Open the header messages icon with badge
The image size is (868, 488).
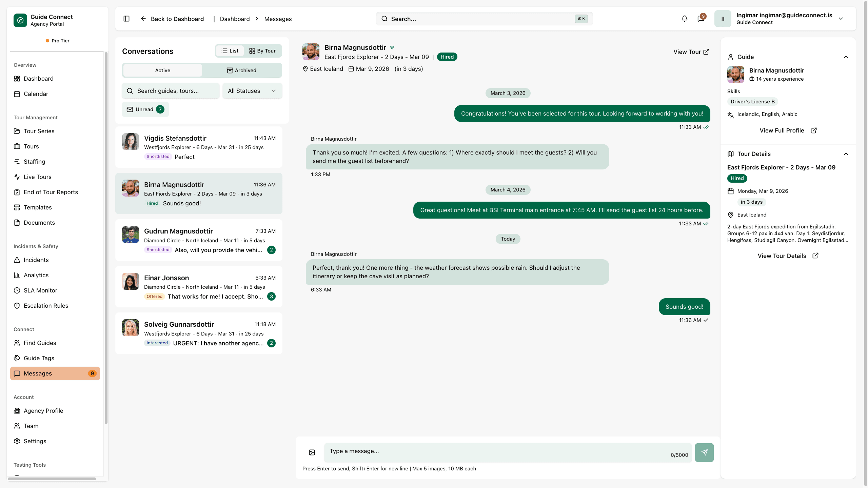(701, 19)
